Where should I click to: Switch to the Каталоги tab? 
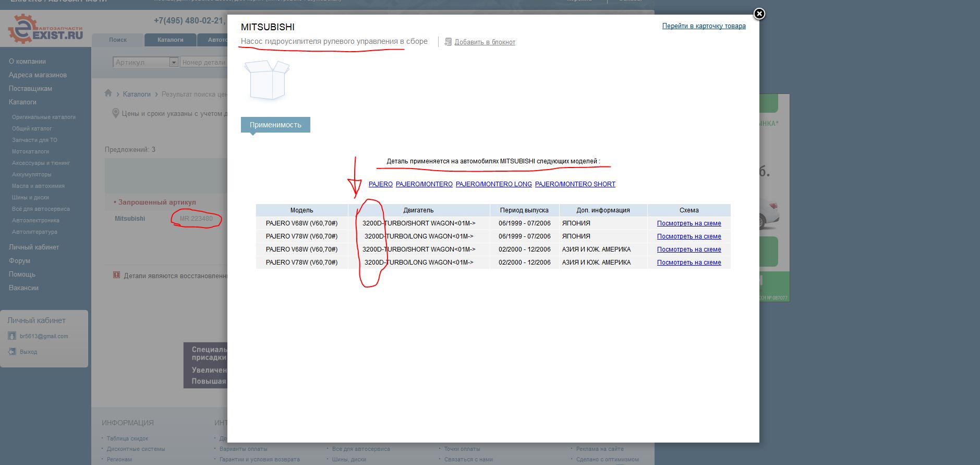pos(170,40)
